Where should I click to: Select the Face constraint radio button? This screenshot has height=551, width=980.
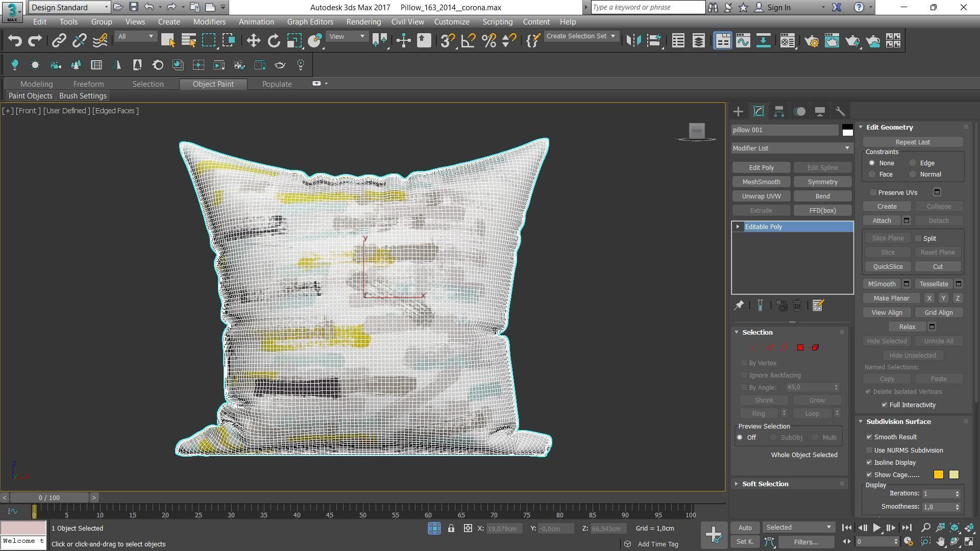872,174
